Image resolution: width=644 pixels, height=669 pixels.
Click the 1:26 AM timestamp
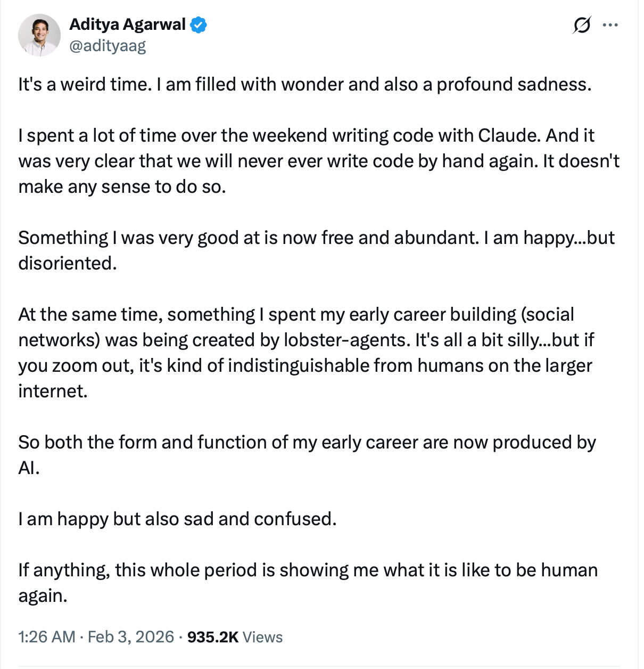[x=47, y=637]
